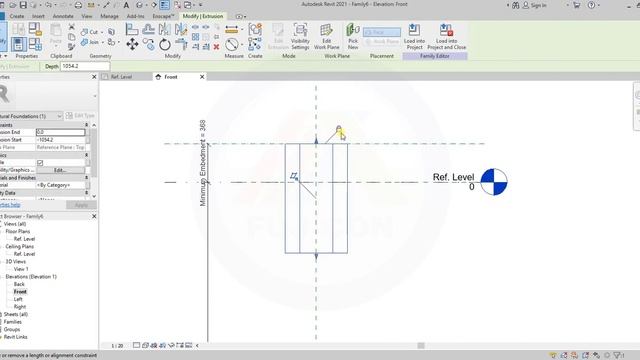Click the Extrusion Start value field

pyautogui.click(x=60, y=140)
